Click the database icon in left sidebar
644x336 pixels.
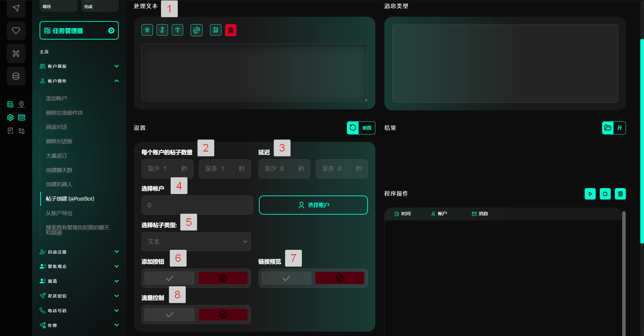tap(16, 76)
